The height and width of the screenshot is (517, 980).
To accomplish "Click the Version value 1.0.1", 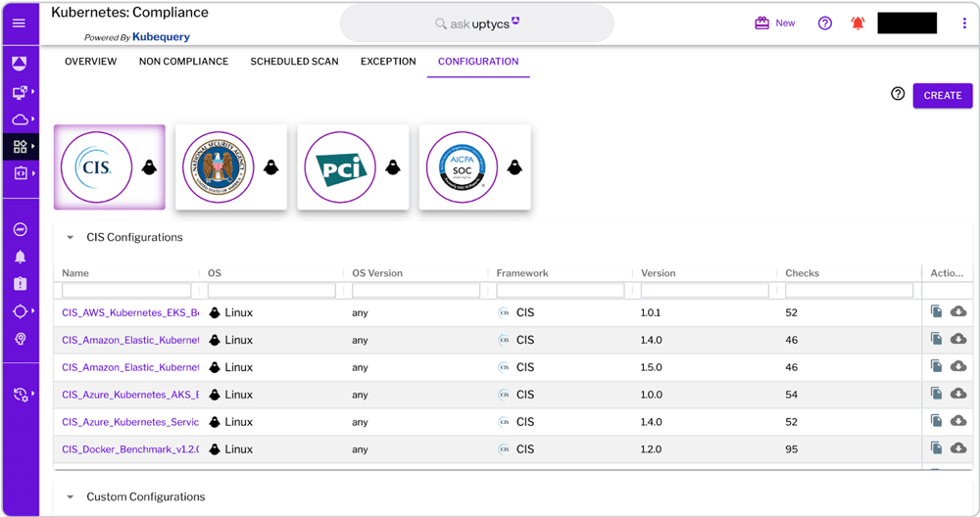I will pos(650,312).
